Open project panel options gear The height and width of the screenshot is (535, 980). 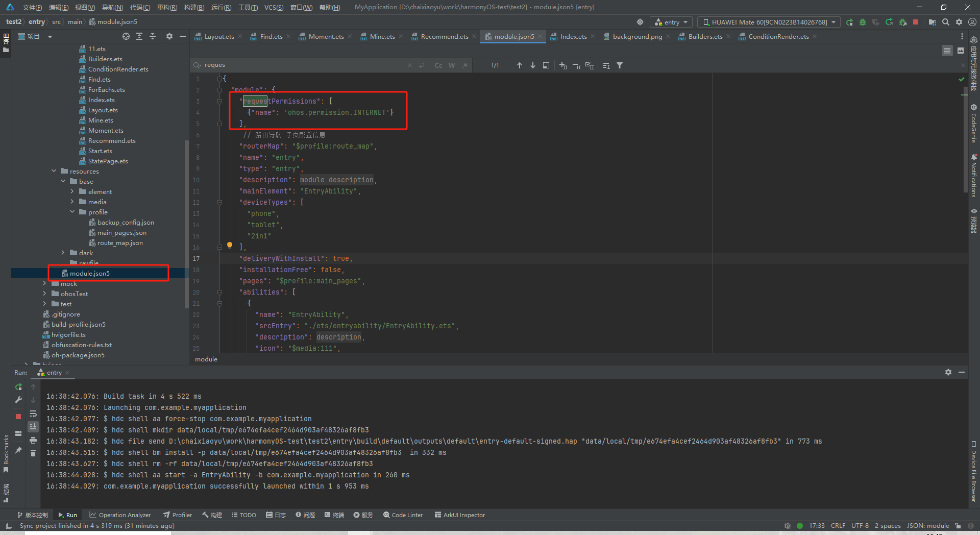coord(169,36)
